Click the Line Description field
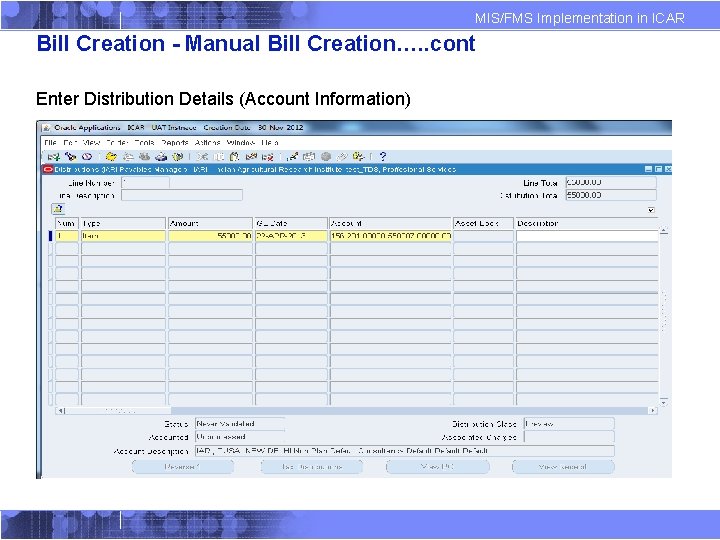The height and width of the screenshot is (540, 720). pyautogui.click(x=182, y=196)
